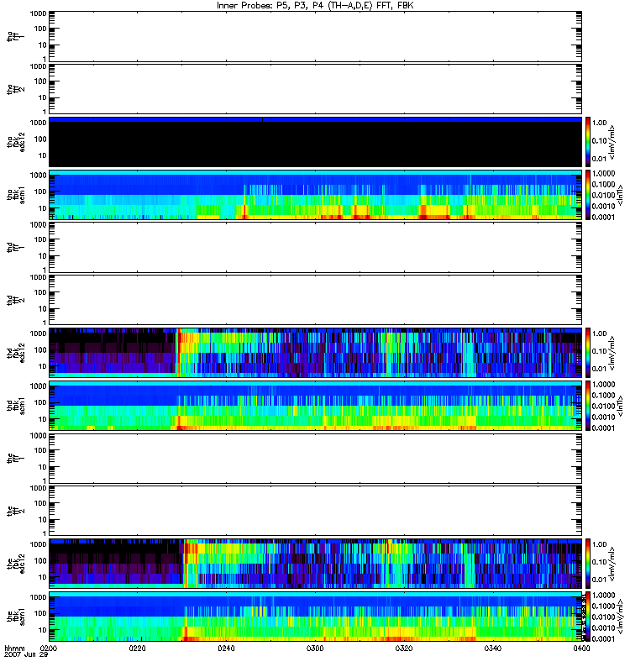Click the the fbk edc12 spectrogram panel
This screenshot has height=672, width=630.
click(x=315, y=564)
